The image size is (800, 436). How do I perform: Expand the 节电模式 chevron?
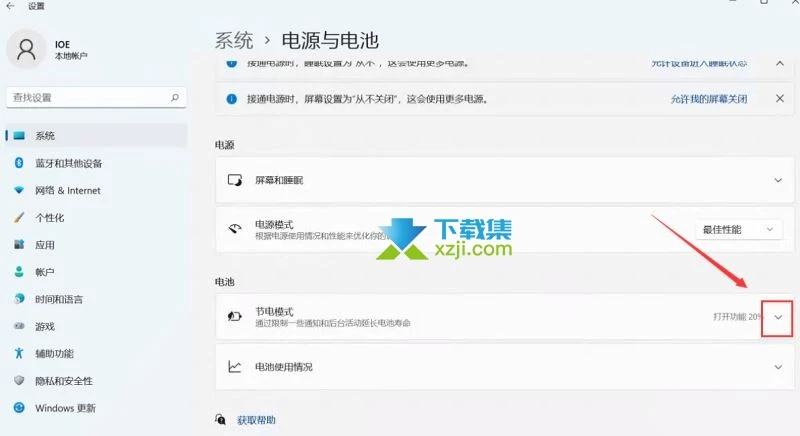(778, 317)
